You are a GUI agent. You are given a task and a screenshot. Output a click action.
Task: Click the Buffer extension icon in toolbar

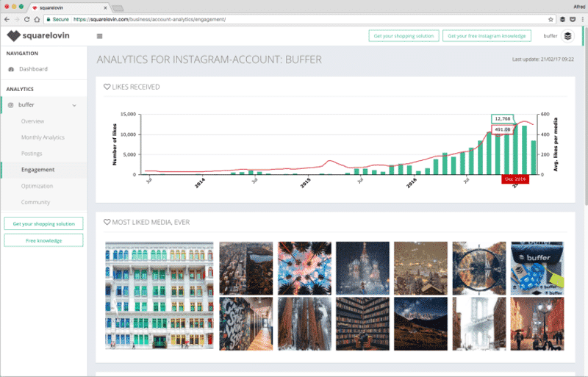562,20
